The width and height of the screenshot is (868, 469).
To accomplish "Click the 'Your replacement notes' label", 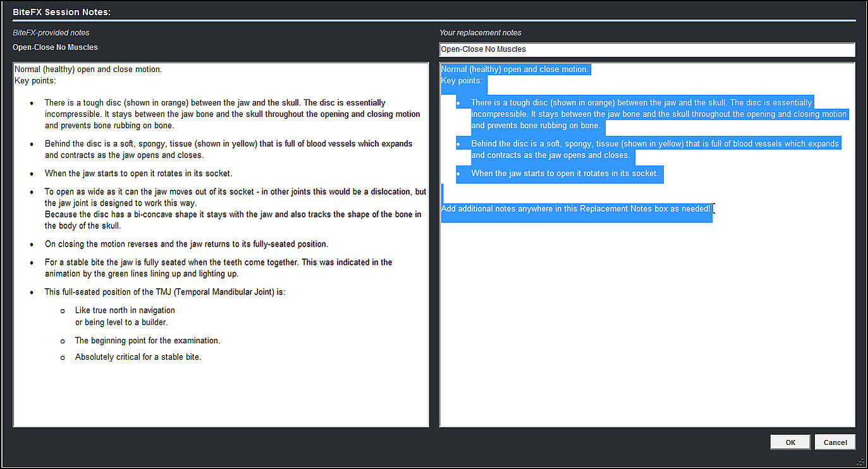I will [x=480, y=32].
